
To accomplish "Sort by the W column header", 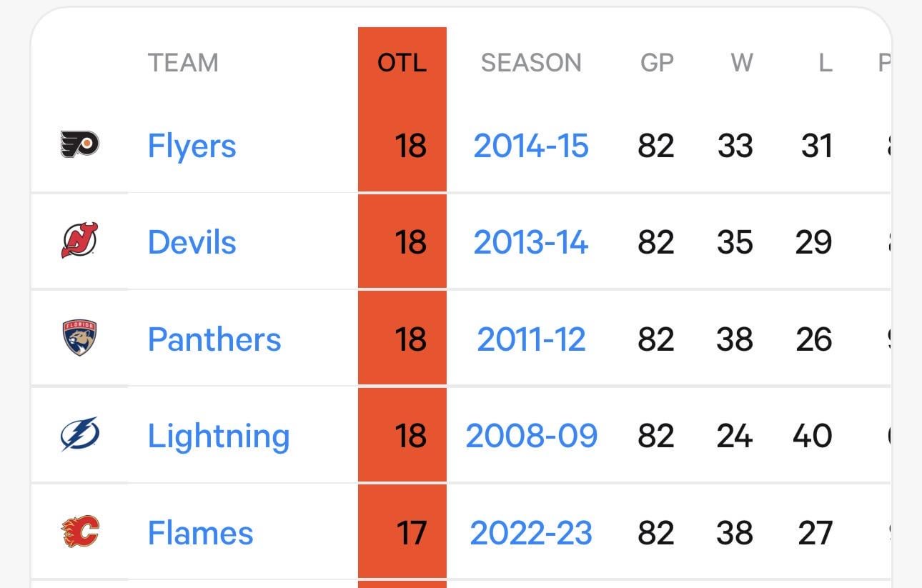I will 741,63.
